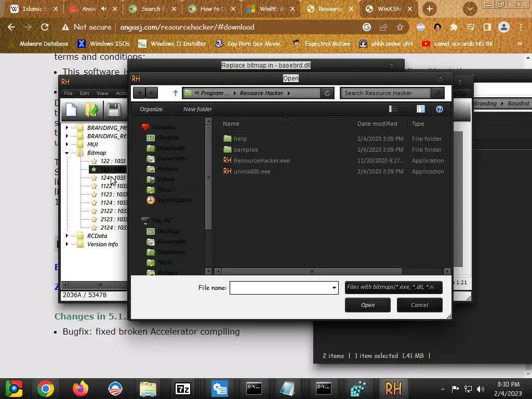Click Up one level arrow in Open dialog
This screenshot has width=532, height=399.
(176, 92)
